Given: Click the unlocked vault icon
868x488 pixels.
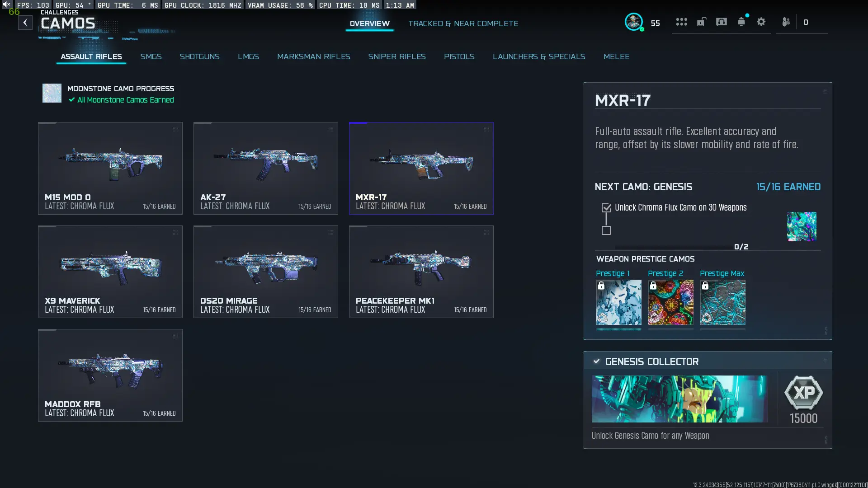Looking at the screenshot, I should 702,22.
